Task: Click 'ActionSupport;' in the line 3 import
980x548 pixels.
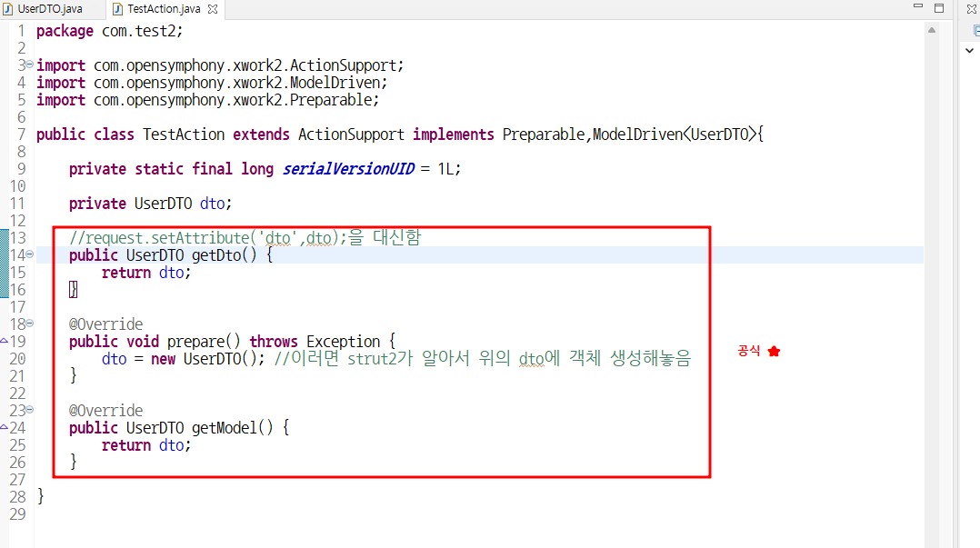Action: (347, 65)
